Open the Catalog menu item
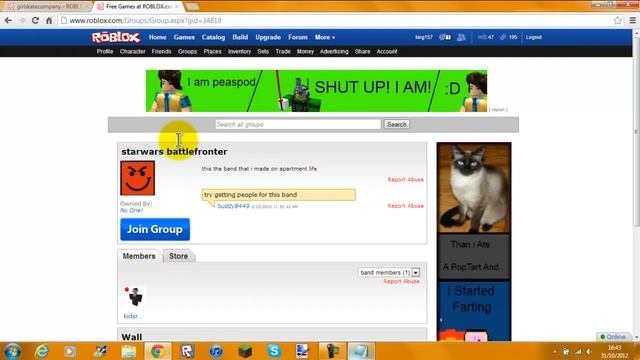This screenshot has height=360, width=640. coord(213,37)
